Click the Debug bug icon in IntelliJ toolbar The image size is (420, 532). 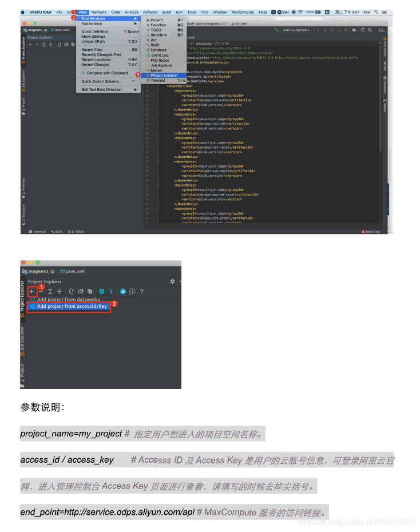coord(326,30)
